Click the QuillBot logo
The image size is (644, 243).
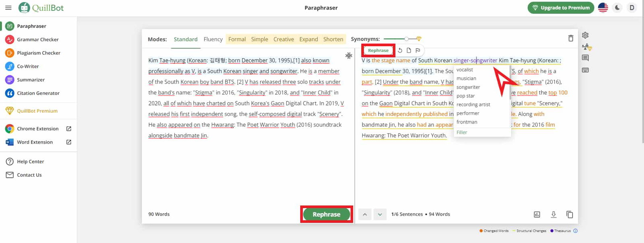pos(41,8)
